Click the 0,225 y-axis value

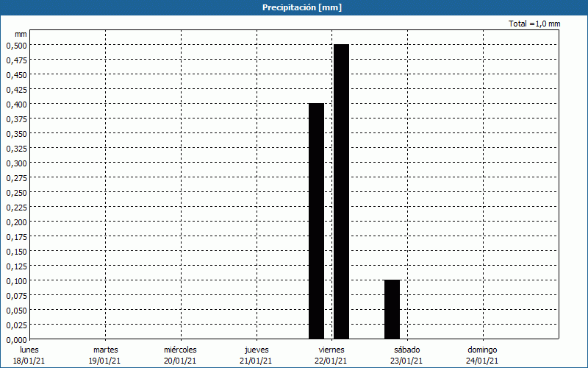[17, 208]
